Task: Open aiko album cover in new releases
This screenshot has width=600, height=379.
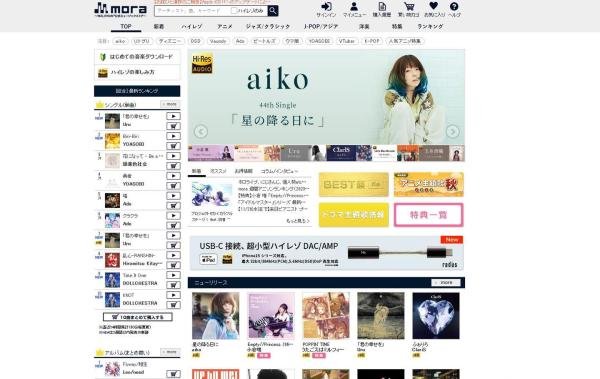Action: click(215, 316)
